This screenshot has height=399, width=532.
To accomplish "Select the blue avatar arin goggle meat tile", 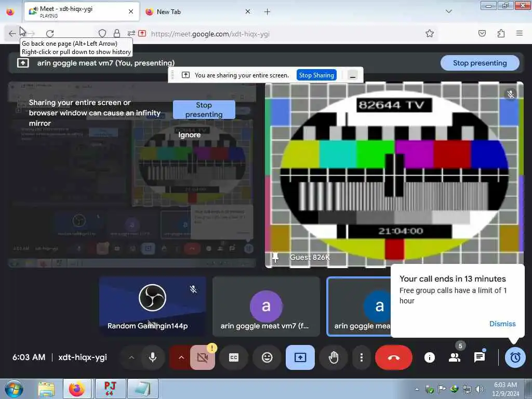I will tap(359, 307).
